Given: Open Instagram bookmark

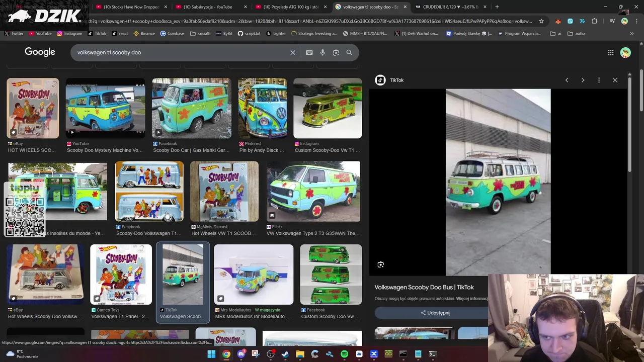Looking at the screenshot, I should [69, 34].
